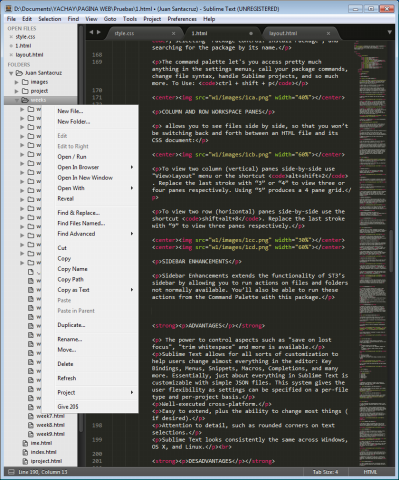The height and width of the screenshot is (480, 399).
Task: Click index.html file icon
Action: pyautogui.click(x=25, y=452)
